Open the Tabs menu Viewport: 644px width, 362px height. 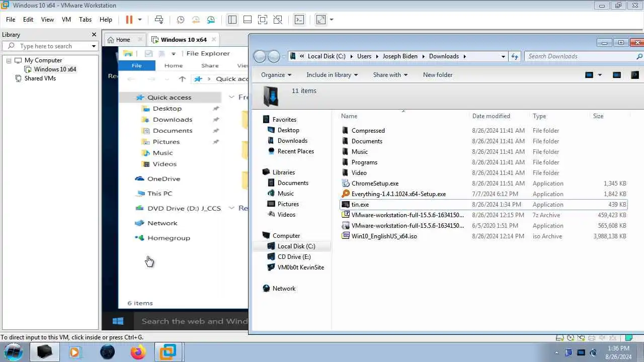[85, 20]
